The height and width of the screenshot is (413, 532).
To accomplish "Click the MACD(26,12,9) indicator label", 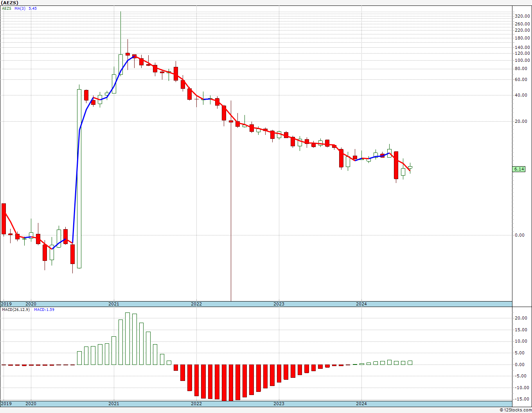I will 16,310.
